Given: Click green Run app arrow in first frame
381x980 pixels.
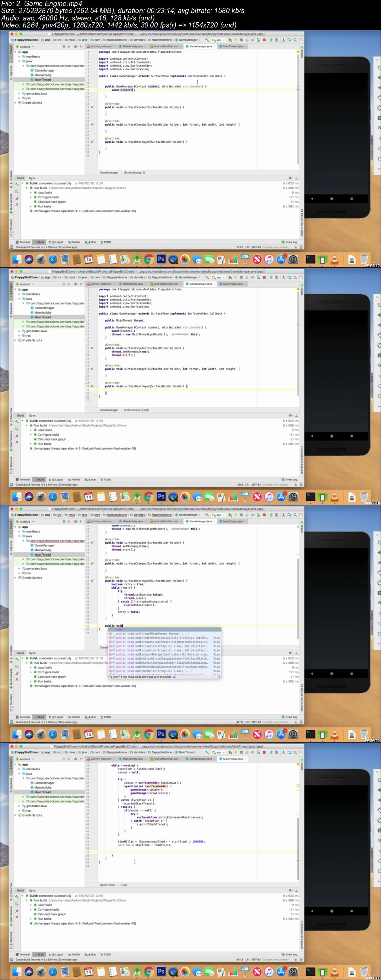Looking at the screenshot, I should pyautogui.click(x=230, y=39).
